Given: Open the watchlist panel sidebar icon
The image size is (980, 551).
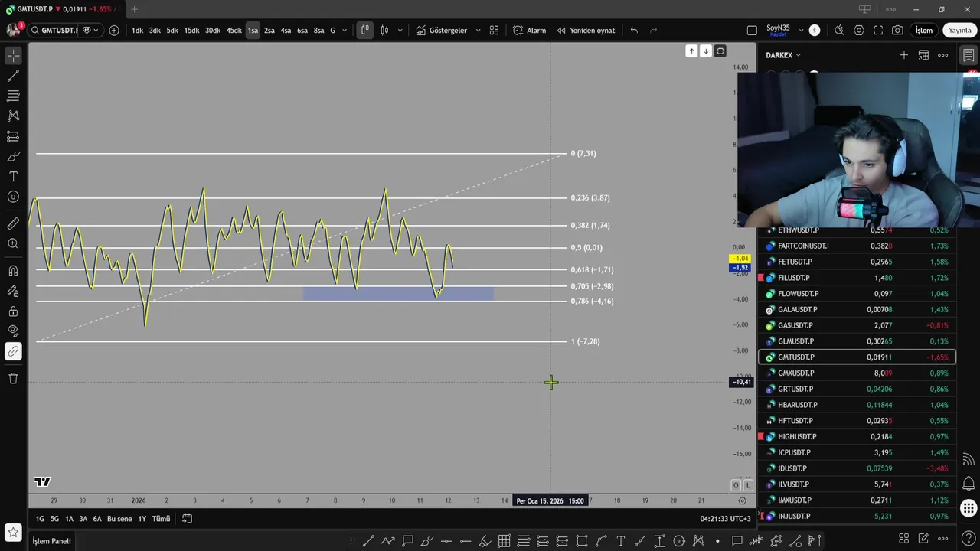Looking at the screenshot, I should [969, 55].
